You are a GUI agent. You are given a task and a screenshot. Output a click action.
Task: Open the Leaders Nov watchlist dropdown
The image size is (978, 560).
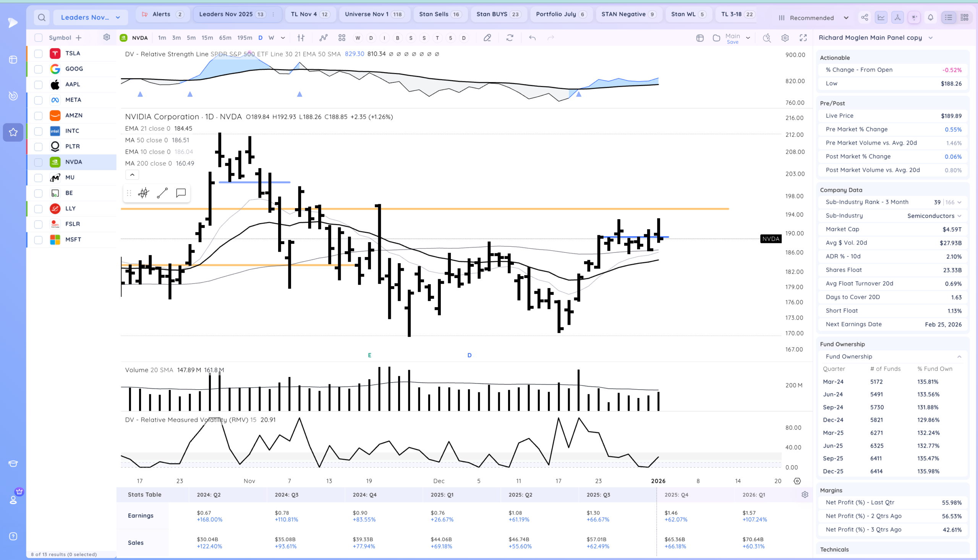tap(91, 17)
